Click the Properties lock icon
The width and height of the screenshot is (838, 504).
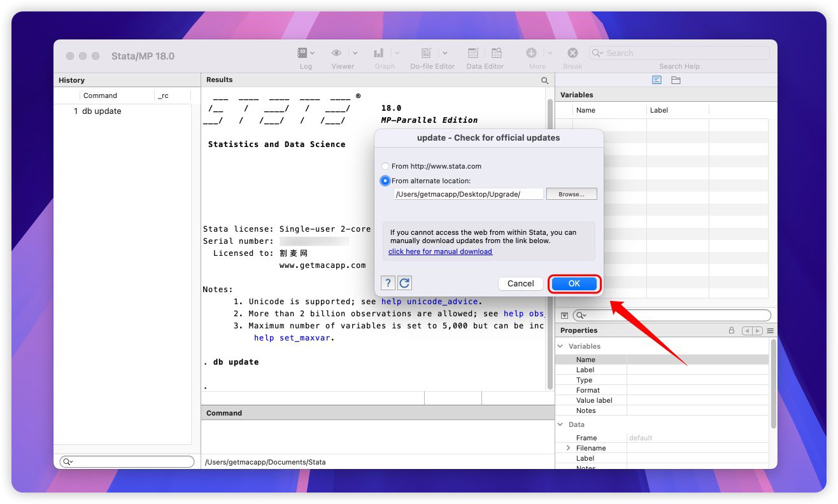pos(732,330)
